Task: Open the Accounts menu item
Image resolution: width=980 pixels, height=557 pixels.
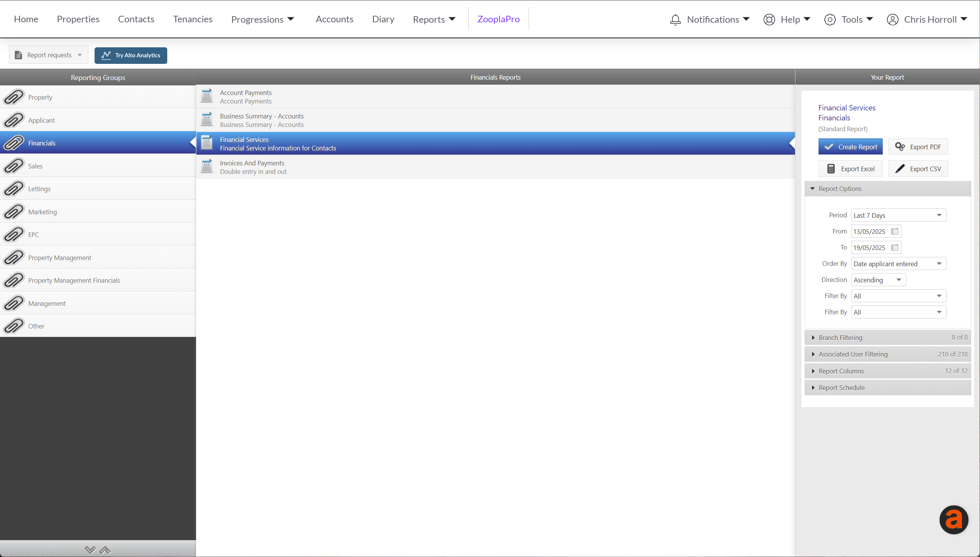Action: pyautogui.click(x=334, y=19)
